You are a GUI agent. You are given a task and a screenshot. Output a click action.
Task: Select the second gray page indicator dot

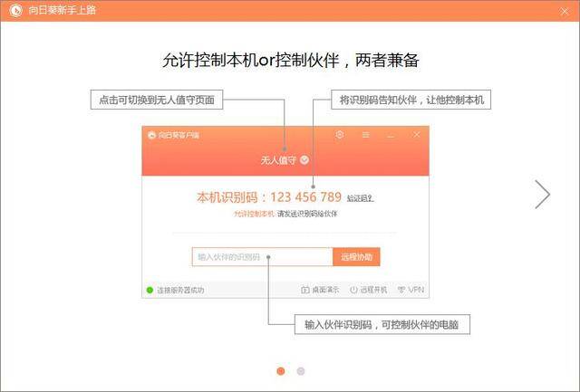point(301,371)
